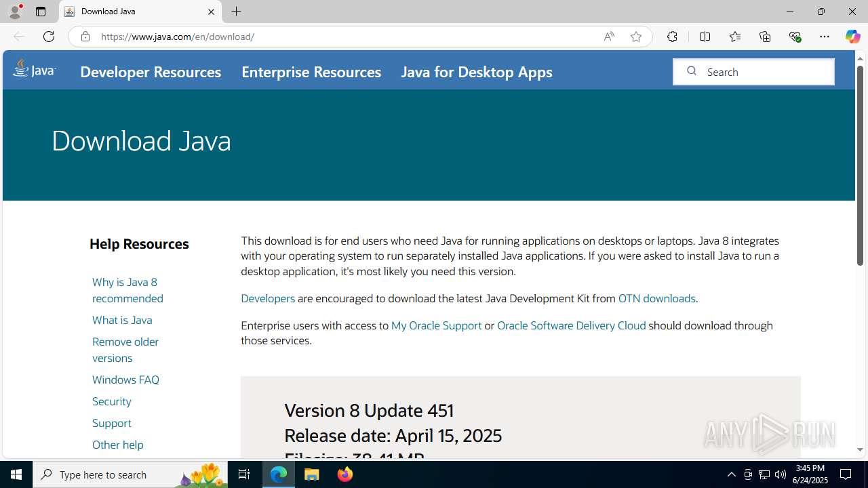Click the page vertical scrollbar thumb
868x488 pixels.
point(860,166)
